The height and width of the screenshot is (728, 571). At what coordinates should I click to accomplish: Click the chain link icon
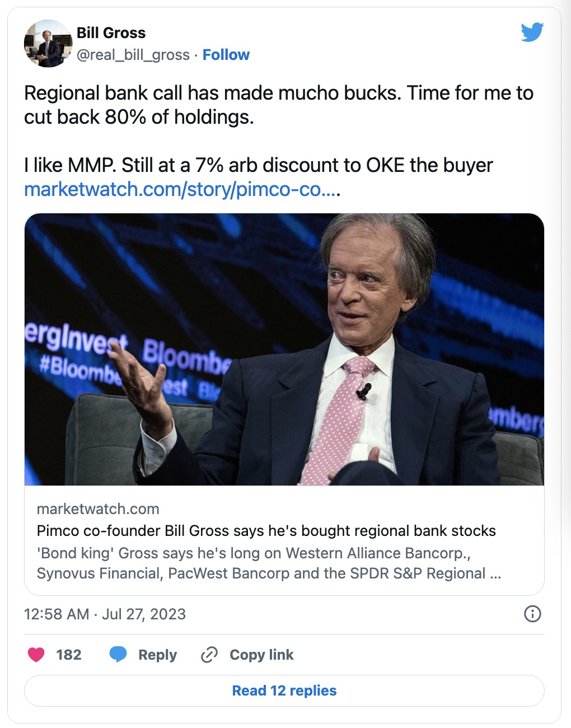(x=209, y=655)
